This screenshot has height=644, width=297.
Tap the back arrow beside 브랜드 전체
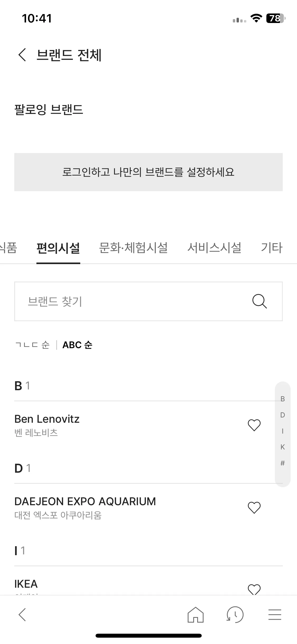[x=22, y=55]
